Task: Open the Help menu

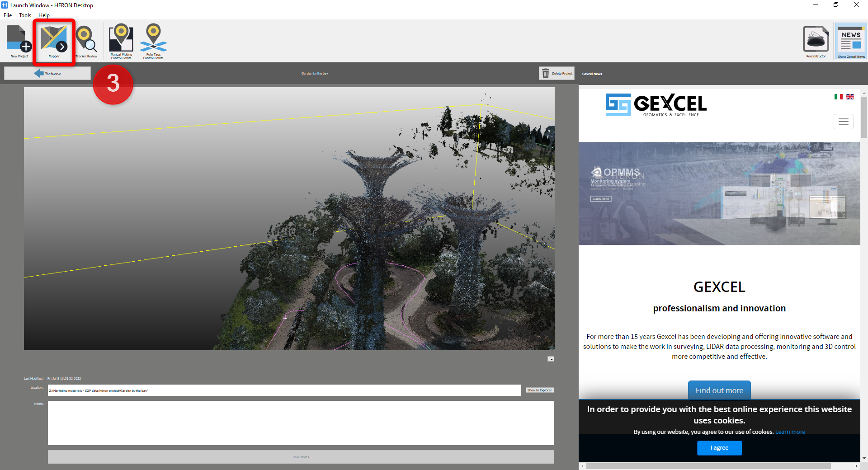Action: click(44, 15)
